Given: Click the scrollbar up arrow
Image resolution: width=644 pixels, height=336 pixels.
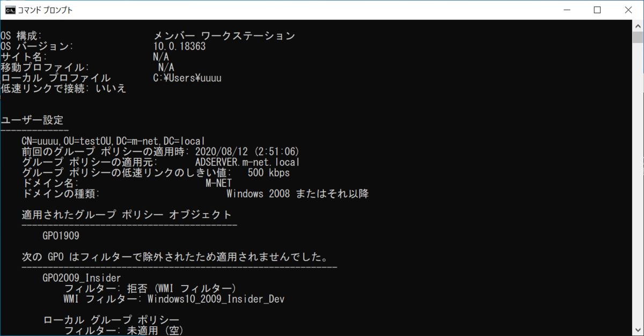Looking at the screenshot, I should [639, 25].
